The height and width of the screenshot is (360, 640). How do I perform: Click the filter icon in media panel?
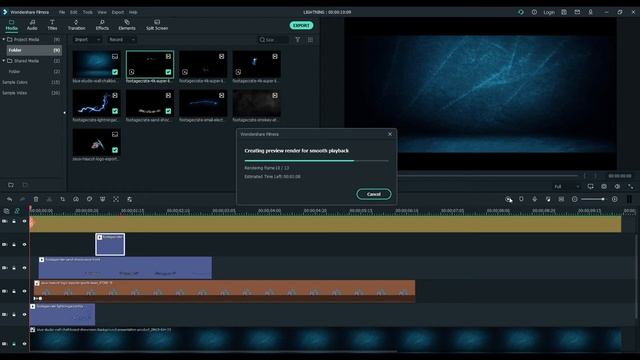298,40
